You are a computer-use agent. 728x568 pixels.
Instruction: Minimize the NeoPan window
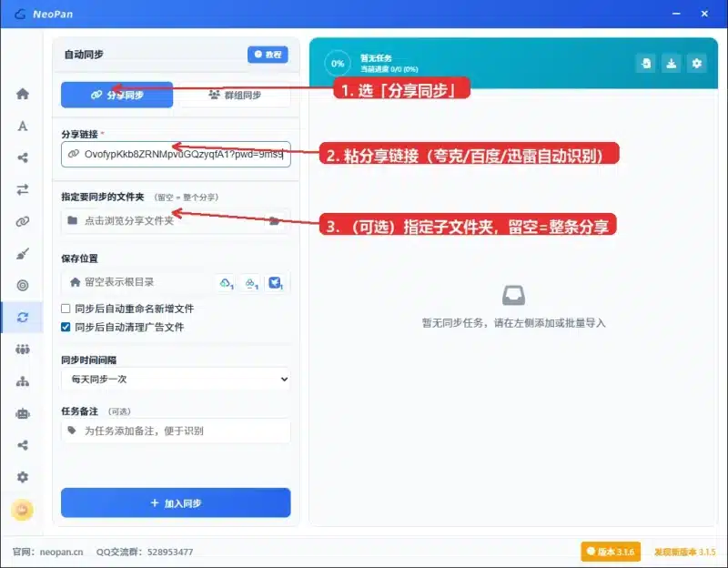[x=676, y=14]
